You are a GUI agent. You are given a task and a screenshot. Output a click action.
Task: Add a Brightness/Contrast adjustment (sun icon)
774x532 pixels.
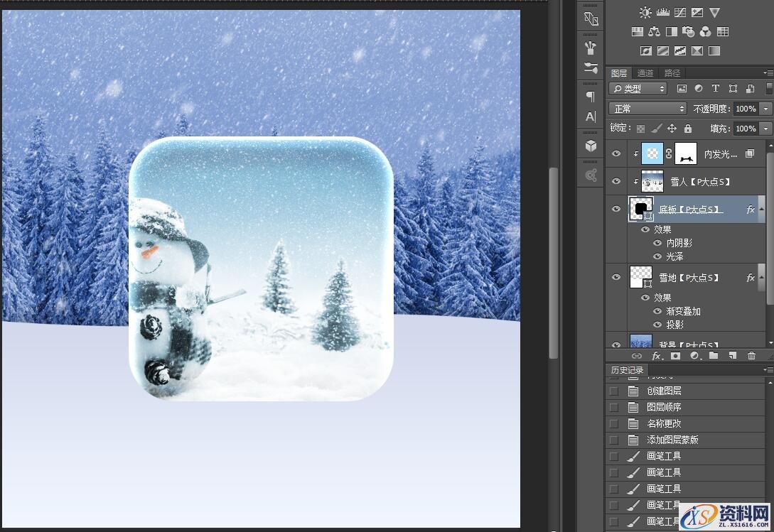(645, 12)
